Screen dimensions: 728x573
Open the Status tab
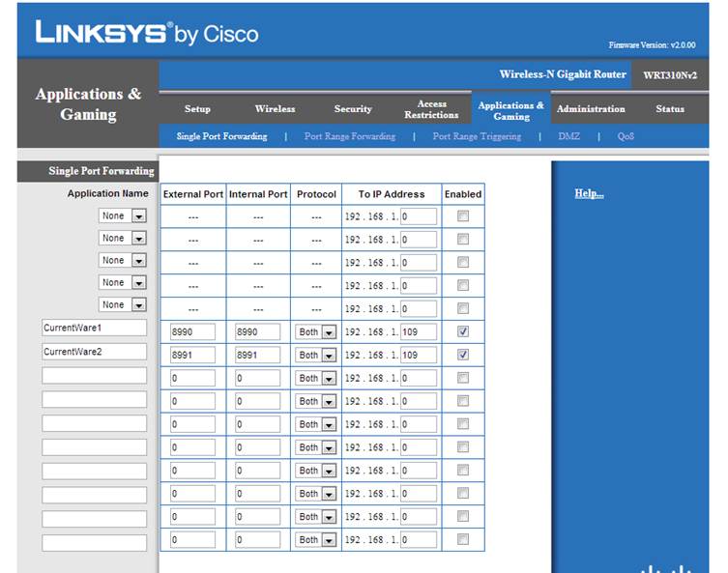670,109
